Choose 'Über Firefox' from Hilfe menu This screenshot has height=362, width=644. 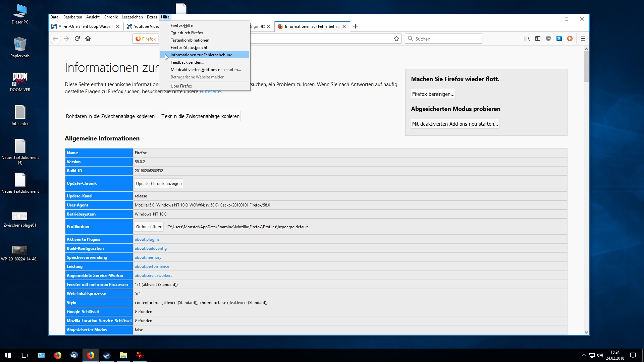click(x=181, y=86)
